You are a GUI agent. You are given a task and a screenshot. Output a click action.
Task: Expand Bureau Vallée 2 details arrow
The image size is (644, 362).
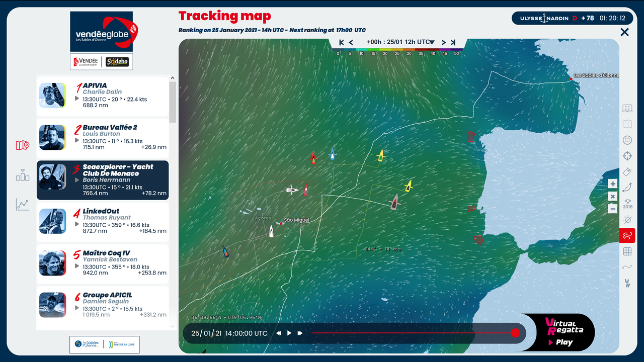coord(77,141)
